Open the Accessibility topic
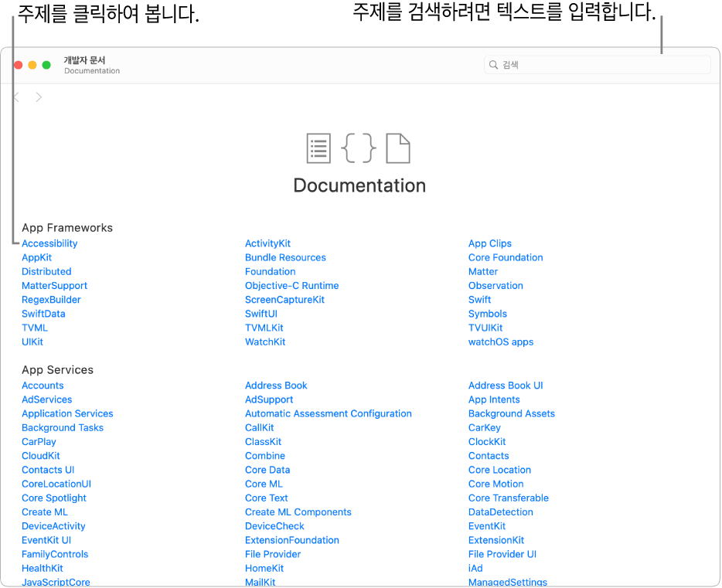 49,243
